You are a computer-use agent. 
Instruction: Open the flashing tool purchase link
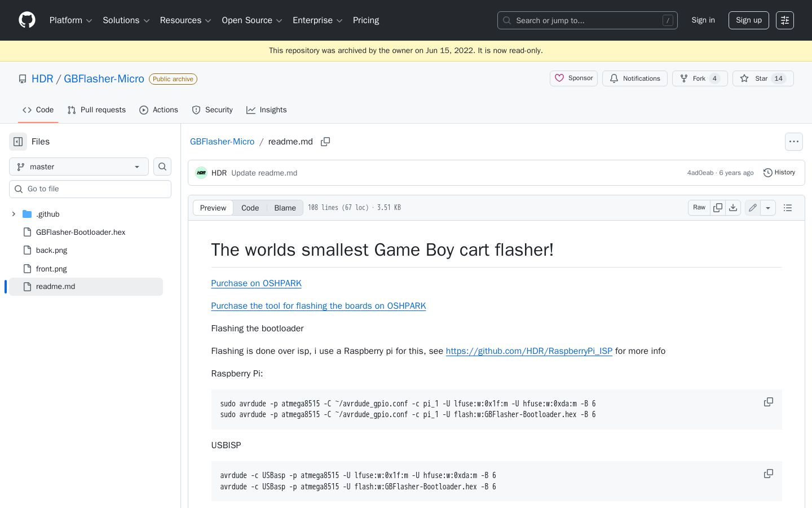(x=319, y=306)
